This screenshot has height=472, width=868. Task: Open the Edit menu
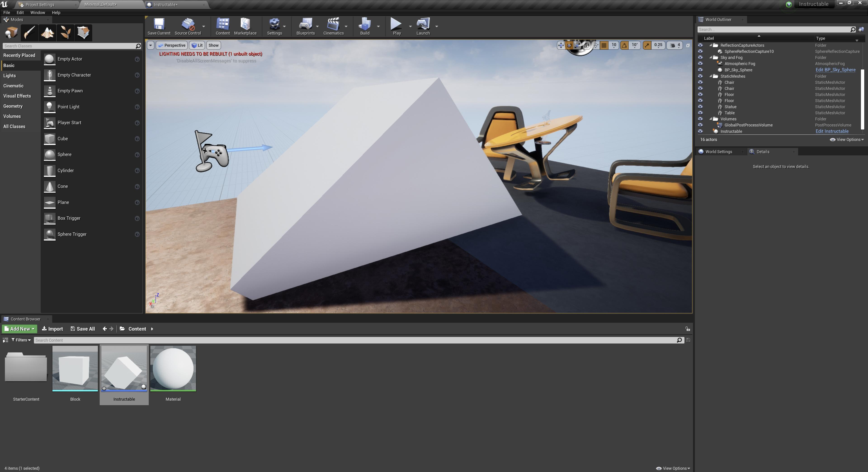coord(20,12)
